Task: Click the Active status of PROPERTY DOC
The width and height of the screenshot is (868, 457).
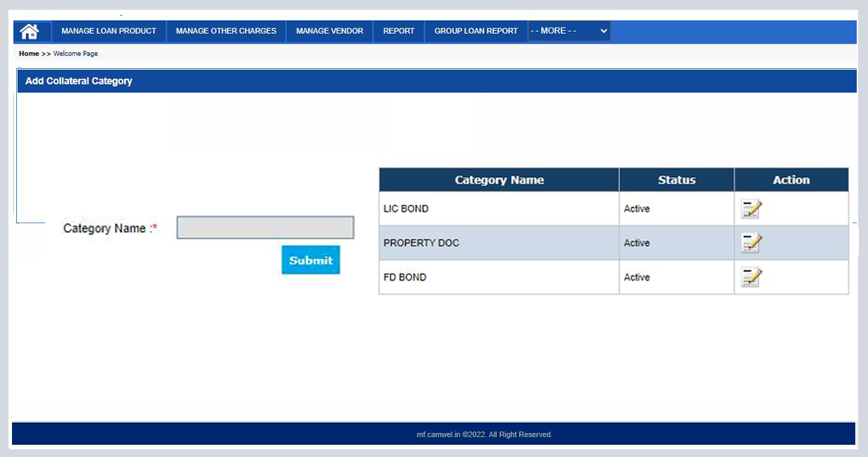Action: pyautogui.click(x=636, y=242)
